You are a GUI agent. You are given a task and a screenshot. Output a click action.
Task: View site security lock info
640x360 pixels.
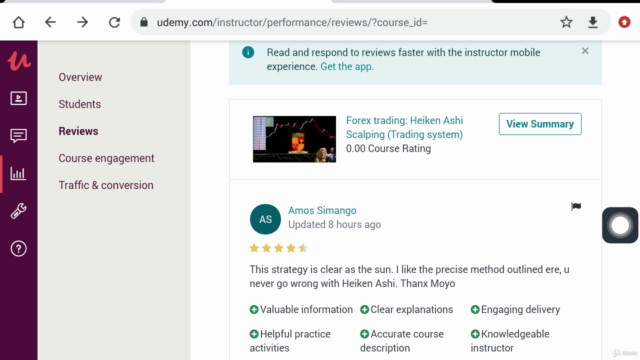144,22
